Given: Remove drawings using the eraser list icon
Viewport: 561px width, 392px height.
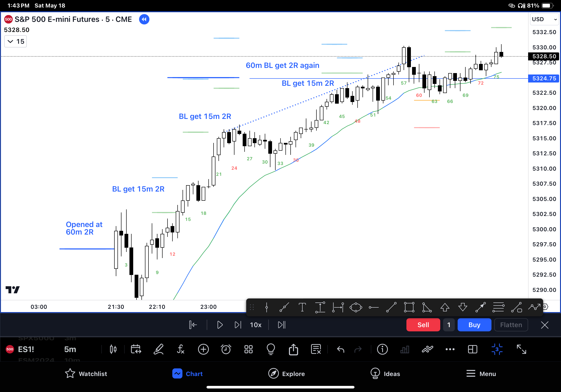Looking at the screenshot, I should coord(316,349).
